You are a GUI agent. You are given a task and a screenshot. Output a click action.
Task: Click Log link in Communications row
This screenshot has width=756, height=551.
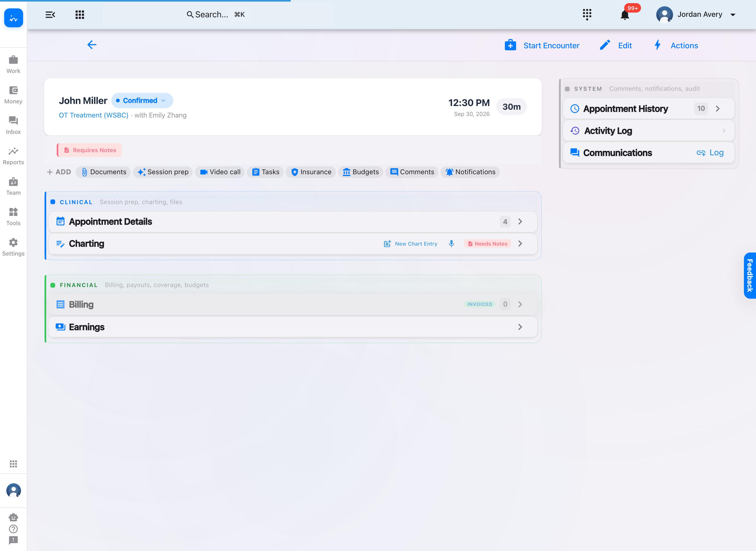click(710, 153)
